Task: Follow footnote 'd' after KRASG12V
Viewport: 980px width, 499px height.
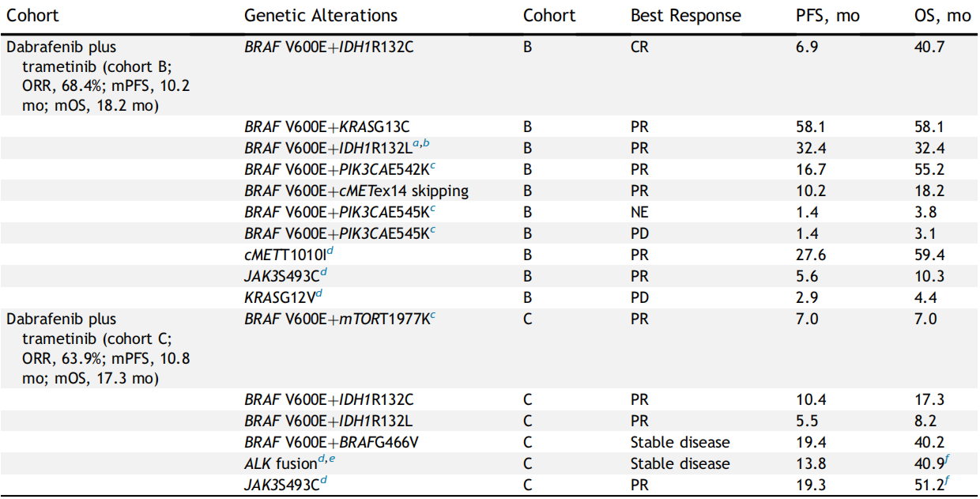Action: pyautogui.click(x=318, y=293)
